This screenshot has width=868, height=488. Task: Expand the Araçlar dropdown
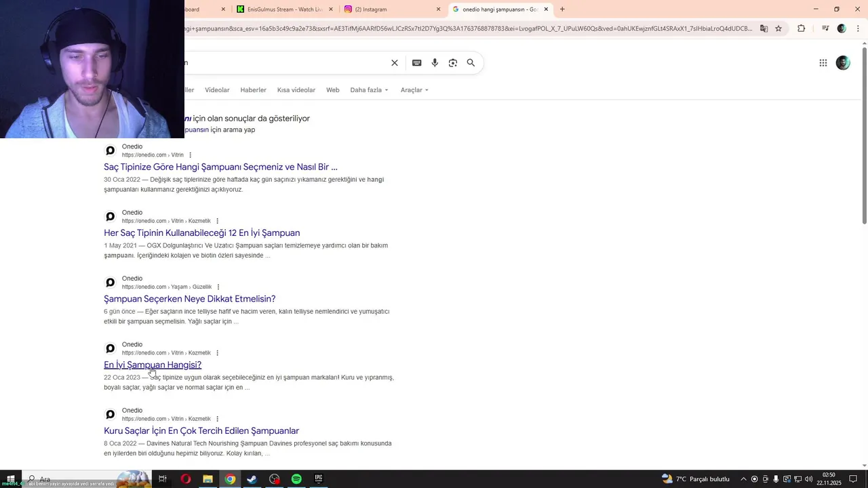pyautogui.click(x=414, y=90)
